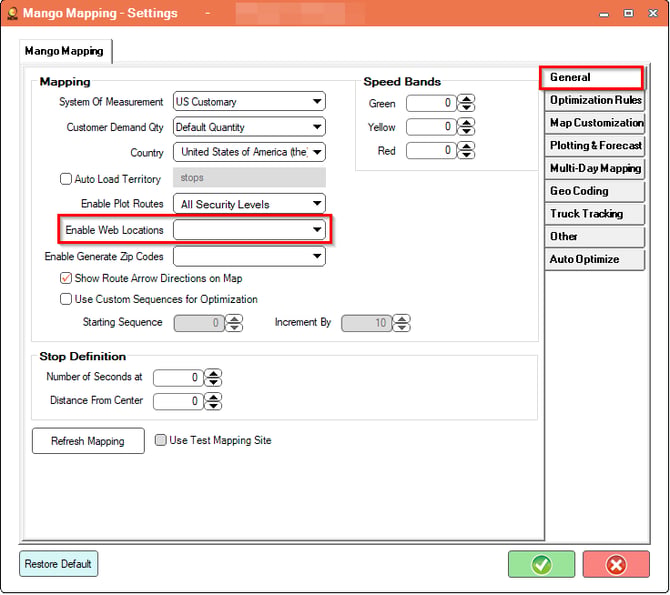Image resolution: width=670 pixels, height=595 pixels.
Task: Decrease the Green speed band value
Action: [466, 107]
